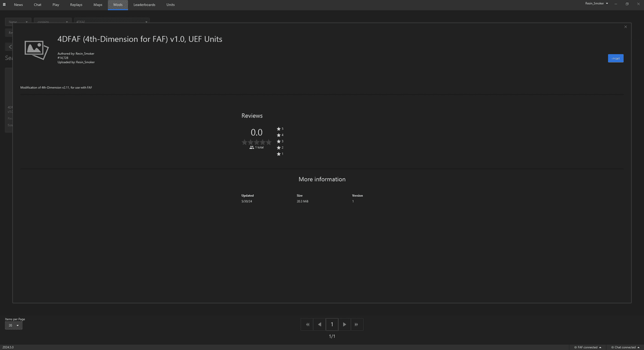This screenshot has width=644, height=350.
Task: Click the 2-star rating row
Action: click(280, 148)
